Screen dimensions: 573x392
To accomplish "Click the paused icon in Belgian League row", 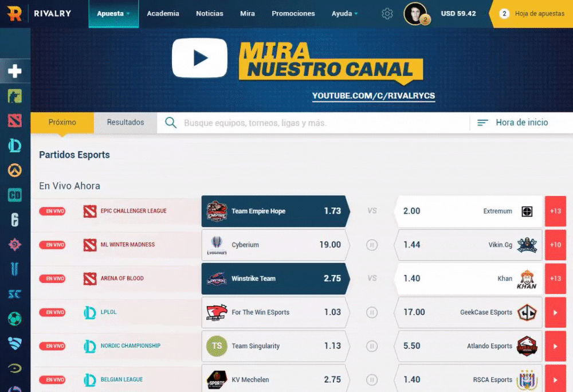I will pos(372,379).
